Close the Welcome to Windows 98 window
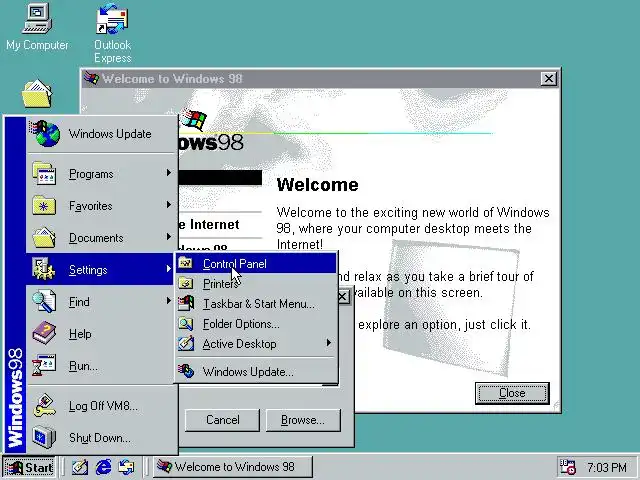The image size is (640, 480). [x=549, y=78]
